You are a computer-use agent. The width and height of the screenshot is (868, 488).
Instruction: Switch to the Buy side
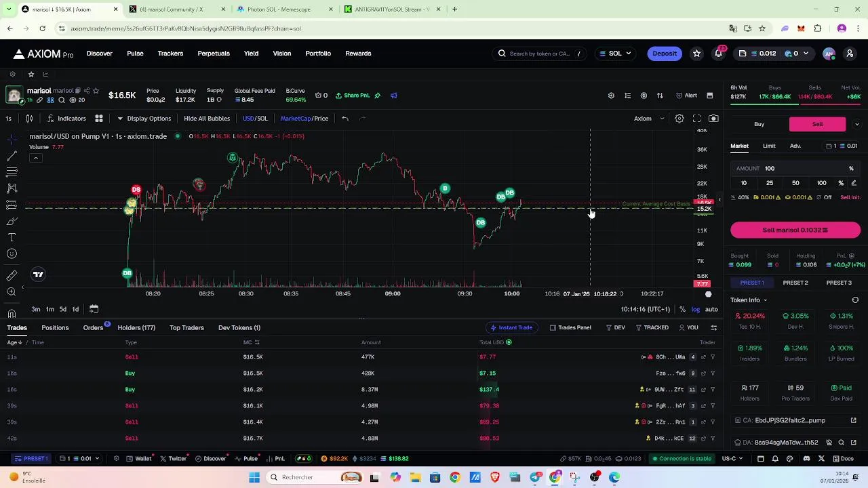(x=759, y=125)
